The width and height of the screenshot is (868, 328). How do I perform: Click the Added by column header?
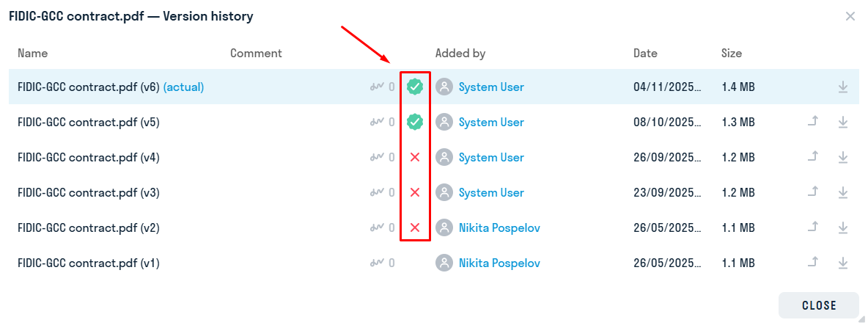pyautogui.click(x=460, y=53)
